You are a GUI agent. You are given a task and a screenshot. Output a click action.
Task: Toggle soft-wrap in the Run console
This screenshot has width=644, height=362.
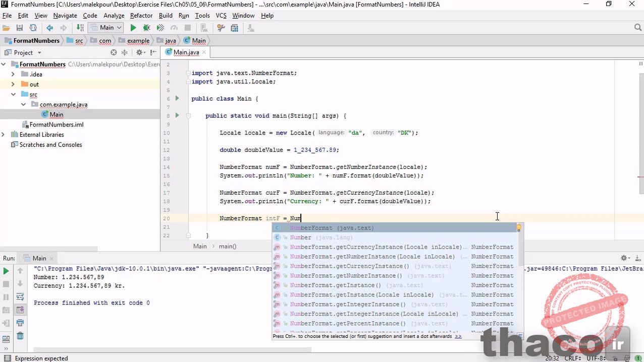tap(20, 296)
